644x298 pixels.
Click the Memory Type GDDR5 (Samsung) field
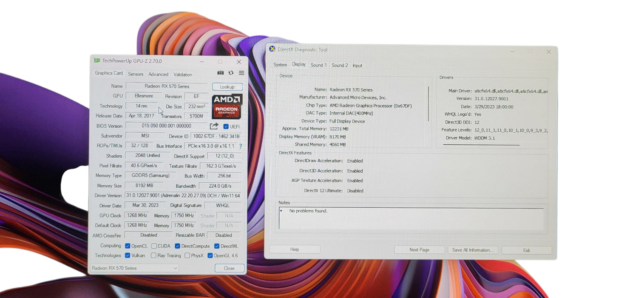pyautogui.click(x=150, y=175)
